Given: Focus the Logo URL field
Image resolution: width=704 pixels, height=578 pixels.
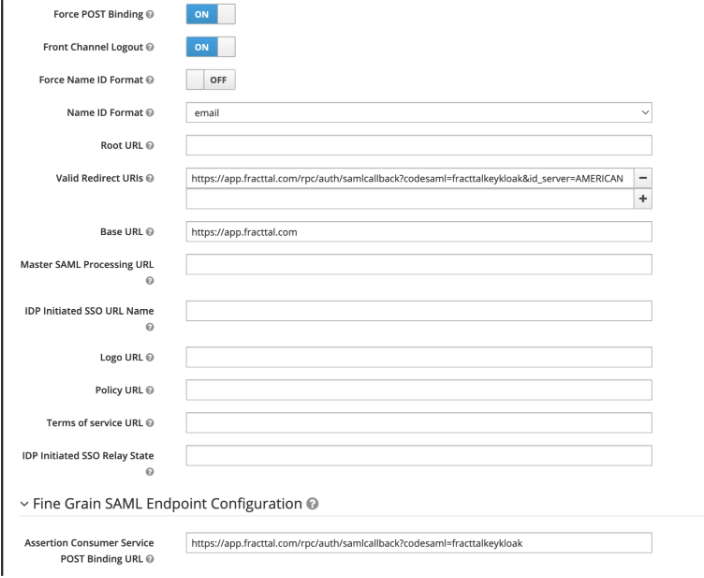Looking at the screenshot, I should pos(419,357).
